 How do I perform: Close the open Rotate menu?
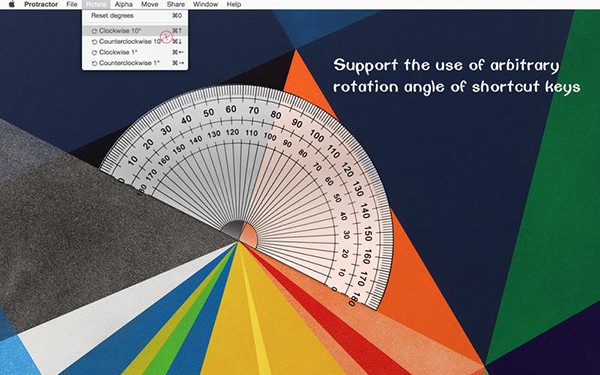pyautogui.click(x=96, y=4)
